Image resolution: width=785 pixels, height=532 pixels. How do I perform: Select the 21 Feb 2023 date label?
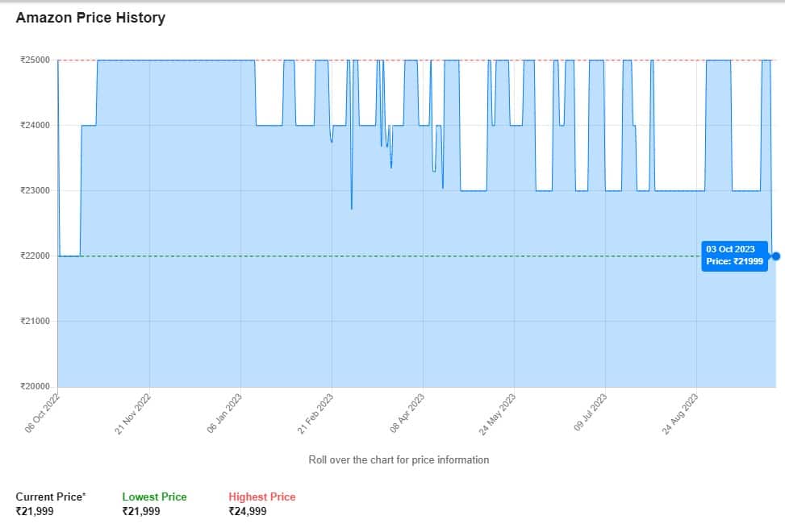(x=316, y=414)
